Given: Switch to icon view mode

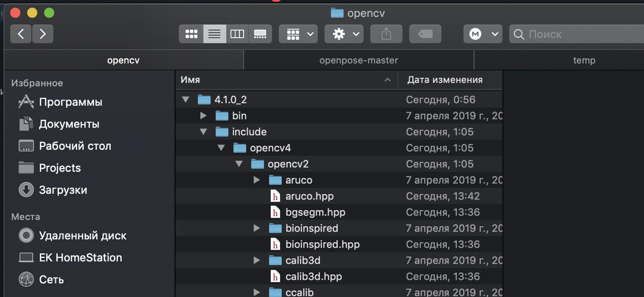Looking at the screenshot, I should pos(191,34).
